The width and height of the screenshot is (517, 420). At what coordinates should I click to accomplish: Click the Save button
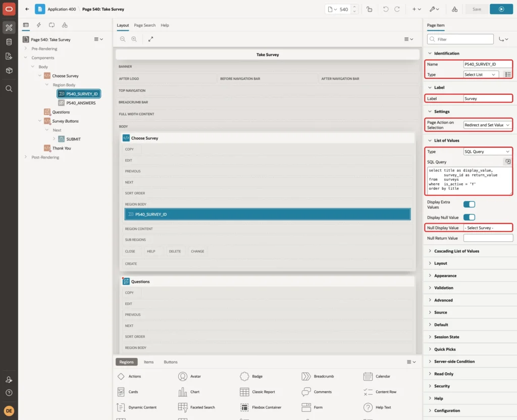[x=477, y=9]
